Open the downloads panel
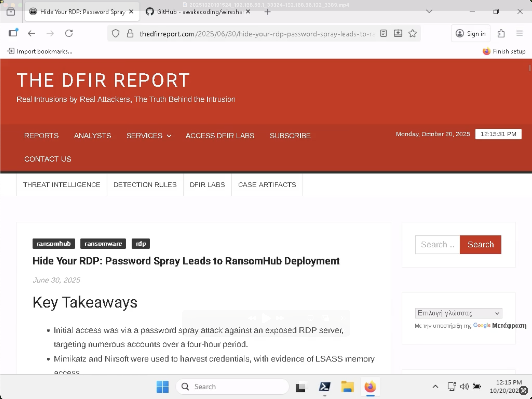The image size is (532, 399). (398, 33)
